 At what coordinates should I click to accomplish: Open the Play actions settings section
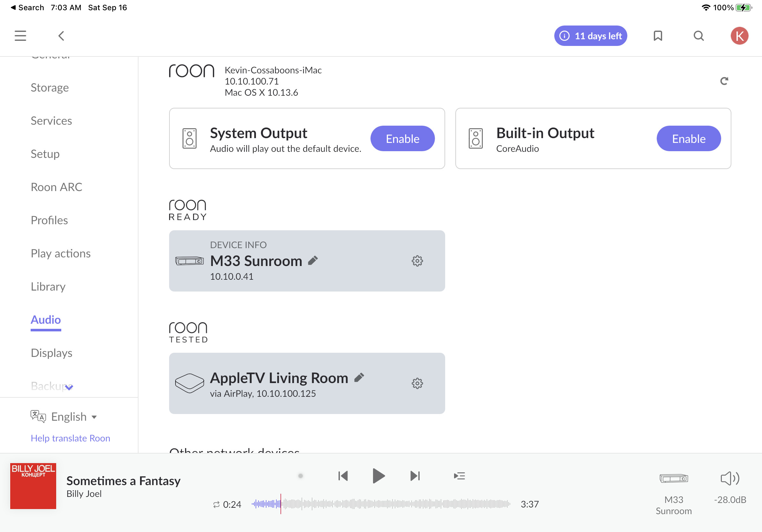(61, 253)
